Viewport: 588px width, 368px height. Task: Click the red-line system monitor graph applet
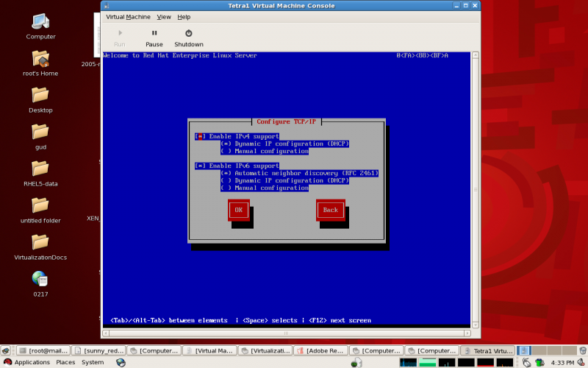coord(485,362)
